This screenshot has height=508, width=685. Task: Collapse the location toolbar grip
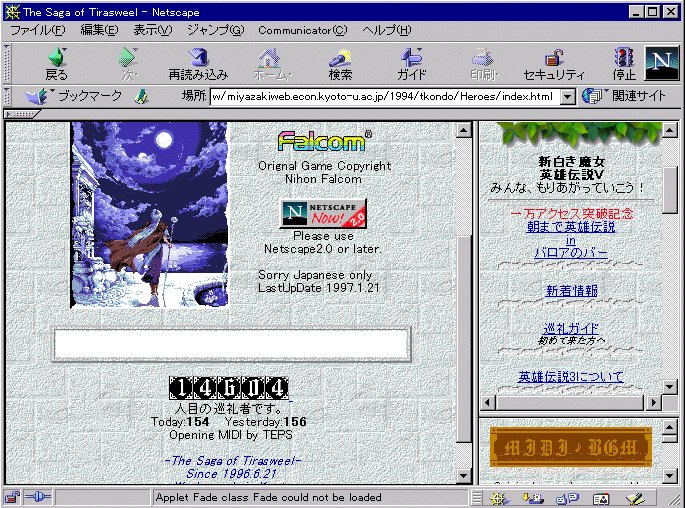pyautogui.click(x=7, y=96)
